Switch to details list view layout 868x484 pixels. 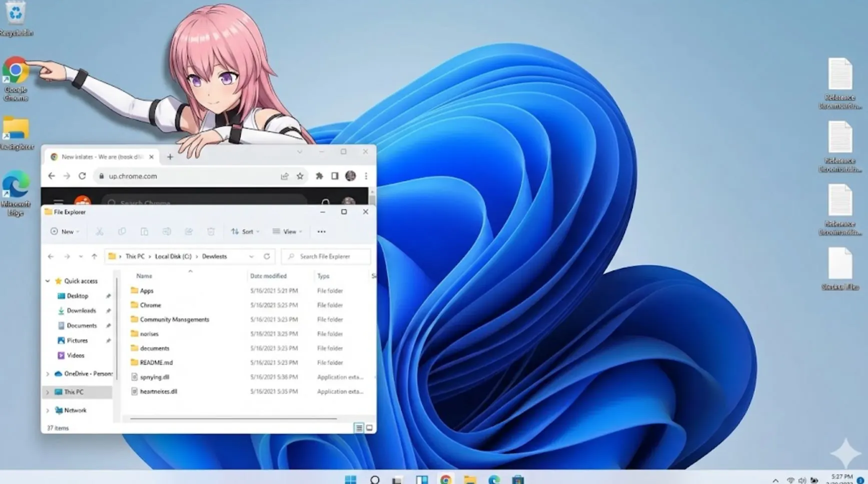(359, 428)
